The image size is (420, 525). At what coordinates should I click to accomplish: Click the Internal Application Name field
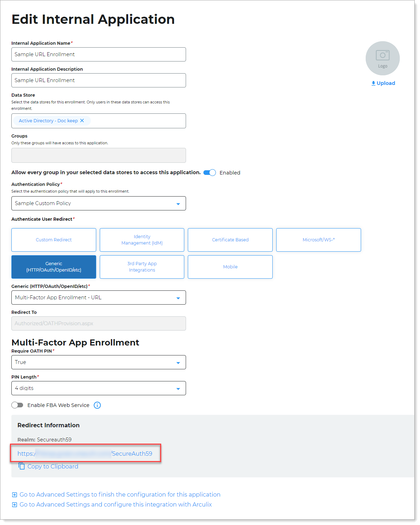(x=98, y=54)
